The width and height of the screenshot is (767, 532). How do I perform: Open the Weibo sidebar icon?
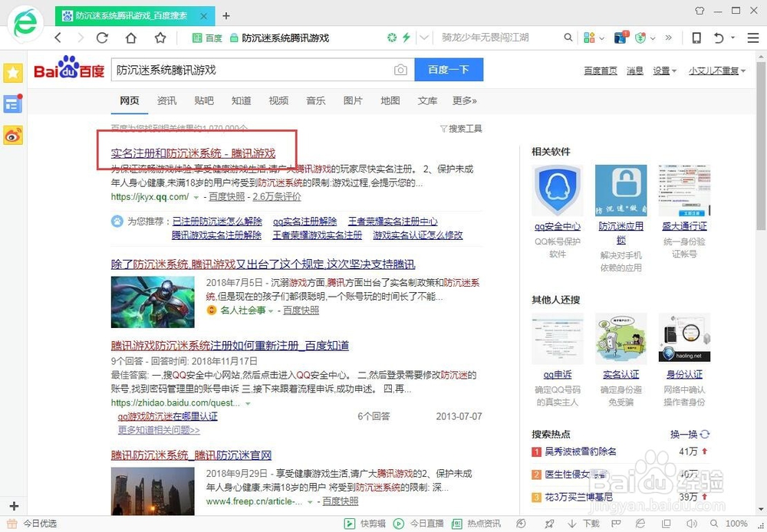coord(13,136)
